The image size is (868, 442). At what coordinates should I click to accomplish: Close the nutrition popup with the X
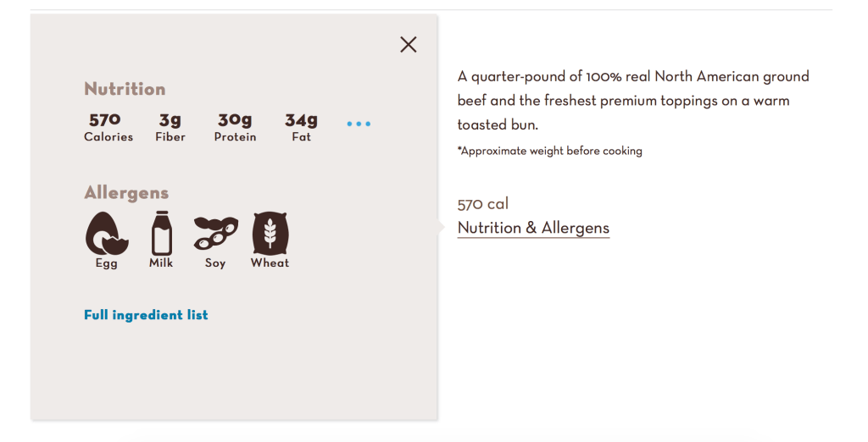tap(409, 45)
